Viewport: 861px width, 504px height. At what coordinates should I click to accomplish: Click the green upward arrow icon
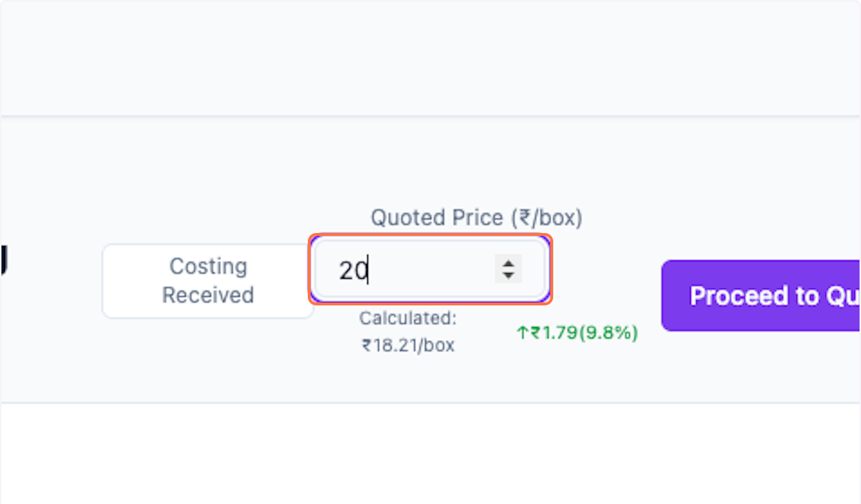(522, 333)
